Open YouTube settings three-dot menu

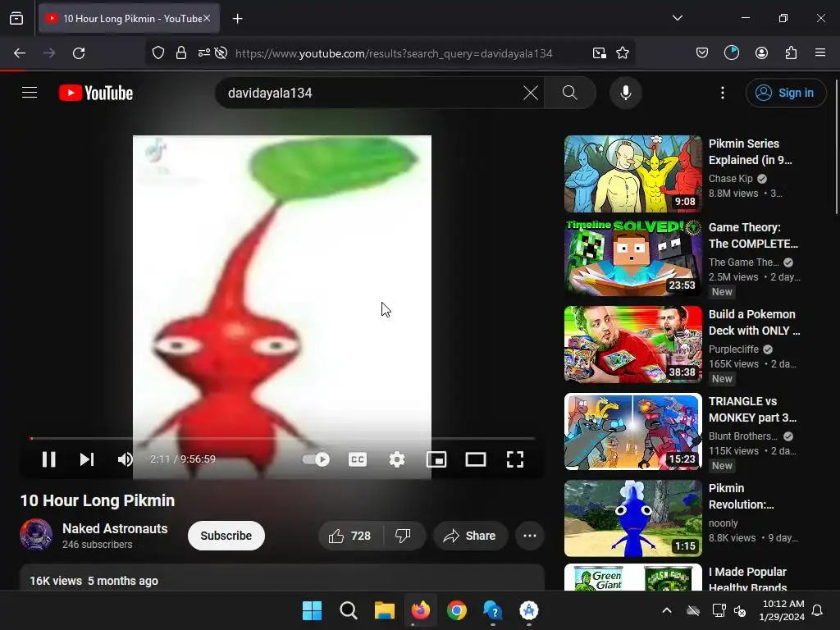tap(722, 93)
